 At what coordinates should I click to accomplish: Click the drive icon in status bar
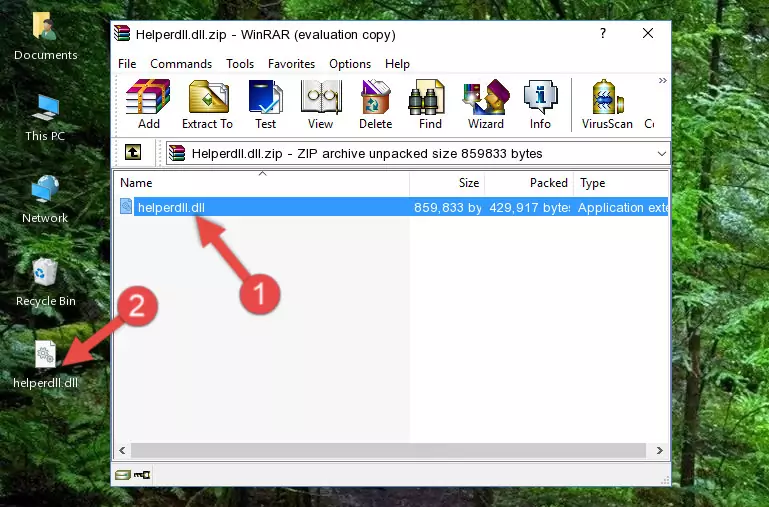pos(123,475)
